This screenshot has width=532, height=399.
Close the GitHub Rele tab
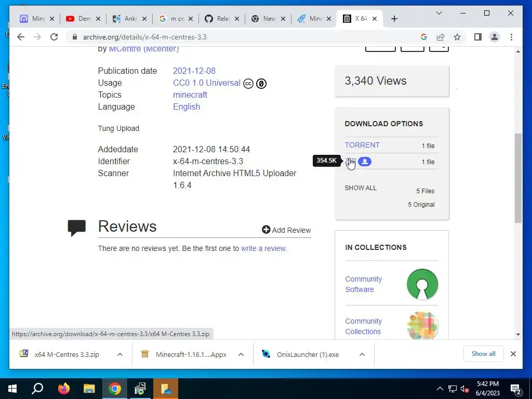(237, 19)
